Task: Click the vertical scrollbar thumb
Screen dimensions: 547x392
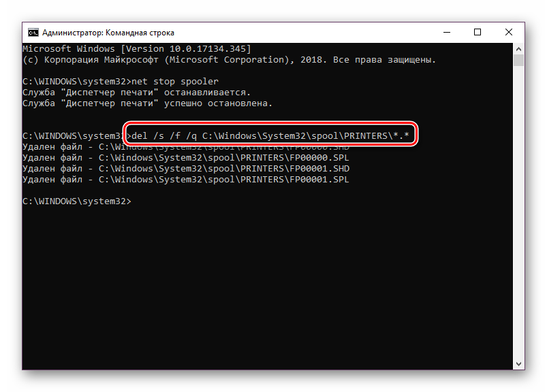Action: (519, 61)
